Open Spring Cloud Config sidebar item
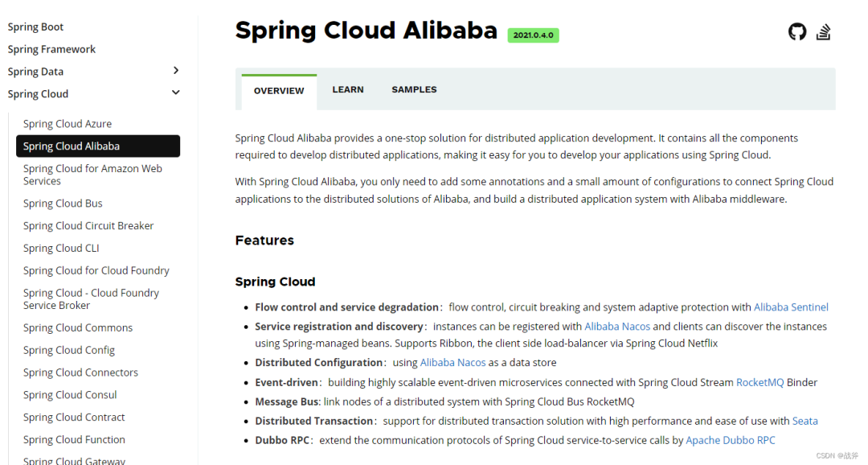Image resolution: width=868 pixels, height=465 pixels. pyautogui.click(x=69, y=350)
